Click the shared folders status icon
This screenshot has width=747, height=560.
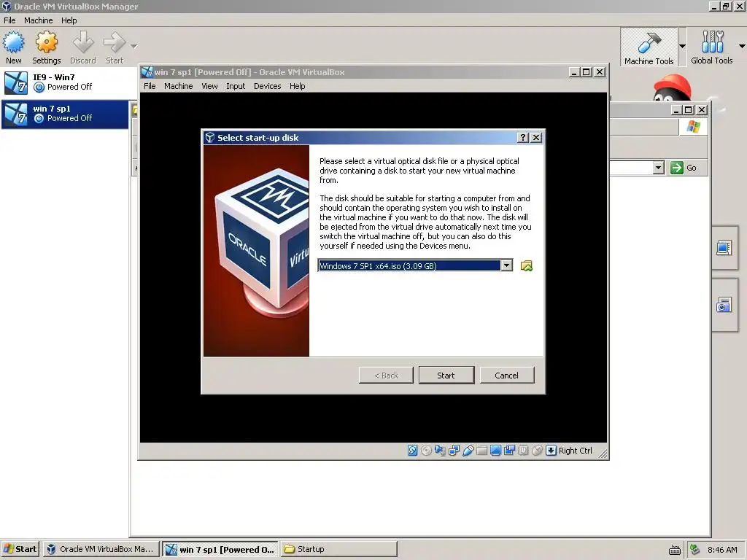(x=481, y=451)
